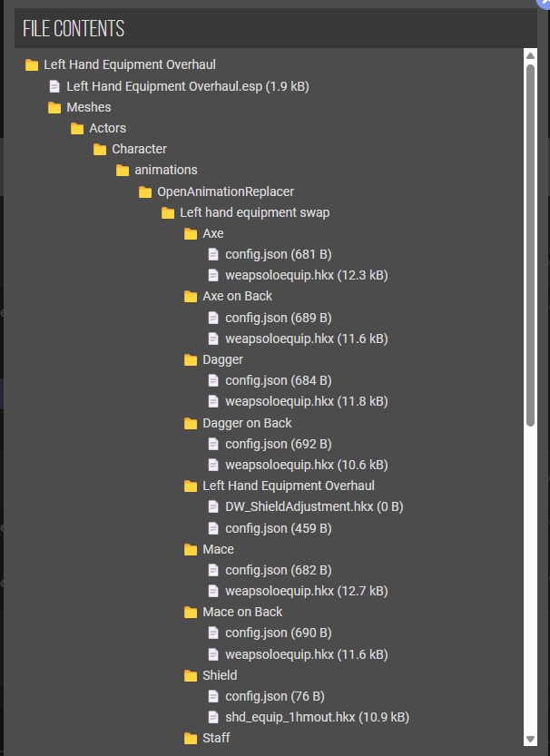This screenshot has width=550, height=756.
Task: Click the Axe on Back folder icon
Action: click(x=191, y=297)
